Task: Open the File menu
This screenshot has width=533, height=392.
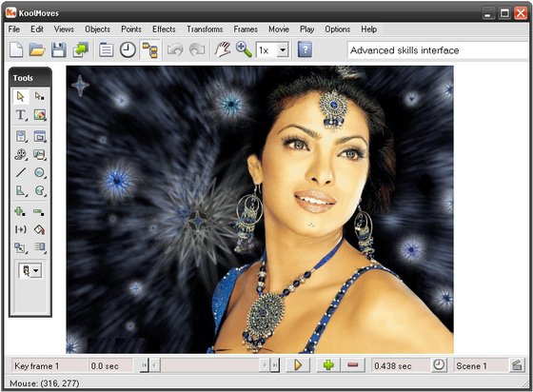Action: click(14, 29)
